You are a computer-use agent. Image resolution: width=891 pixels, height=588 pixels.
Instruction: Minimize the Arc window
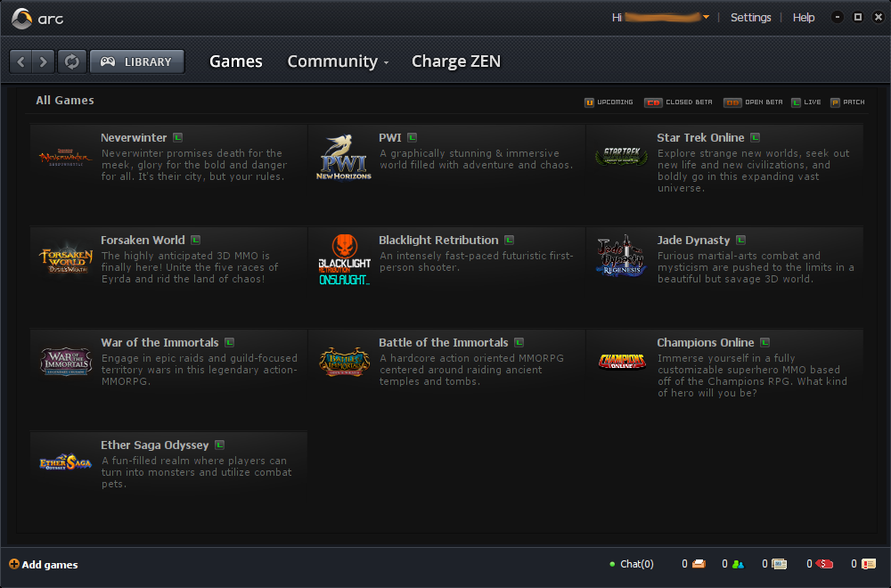pos(837,17)
